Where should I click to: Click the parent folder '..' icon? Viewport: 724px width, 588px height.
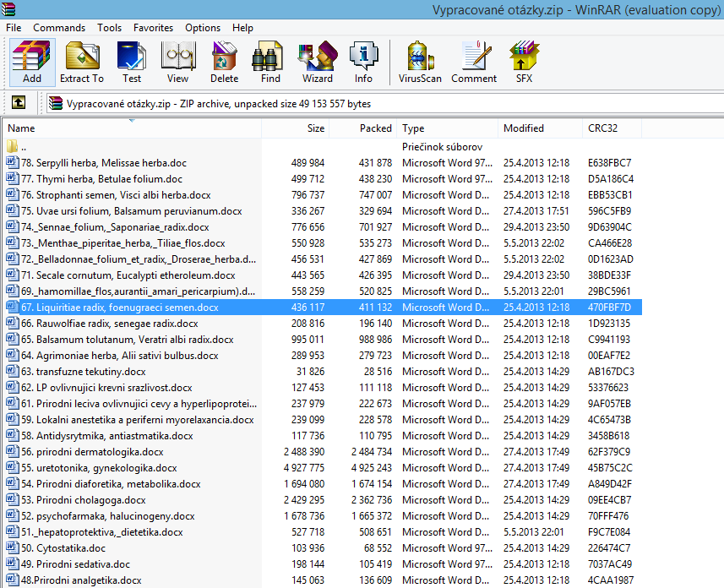(x=13, y=147)
